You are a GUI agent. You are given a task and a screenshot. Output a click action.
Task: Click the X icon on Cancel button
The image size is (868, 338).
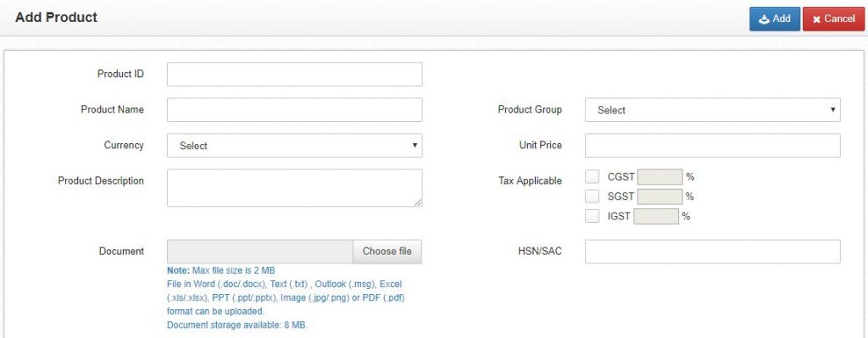pyautogui.click(x=816, y=19)
